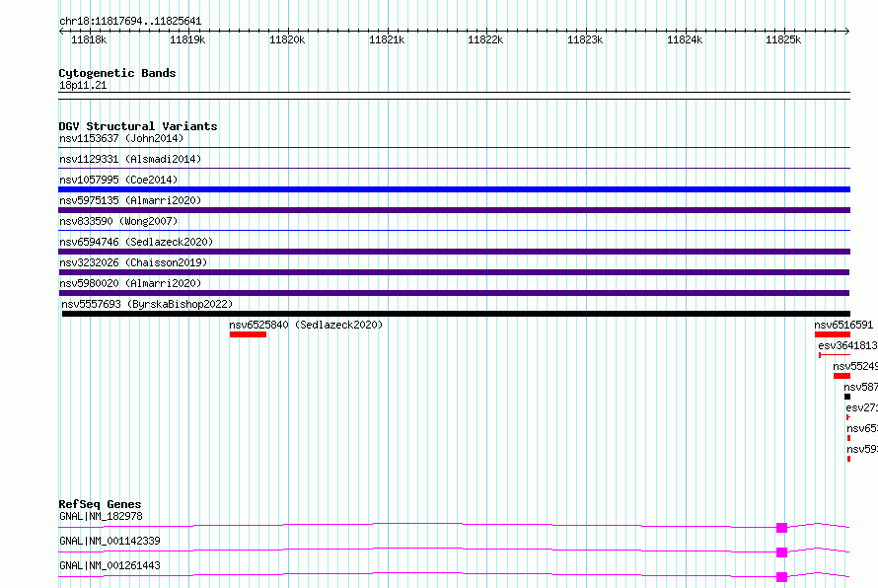Click the chr18:11817694..11825641 region label
This screenshot has width=878, height=588.
tap(130, 21)
